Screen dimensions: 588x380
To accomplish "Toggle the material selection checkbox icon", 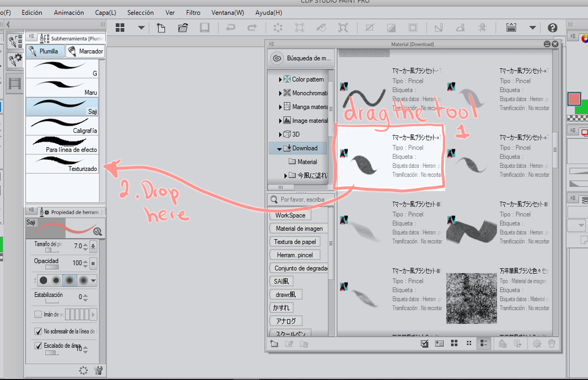I will [x=424, y=344].
